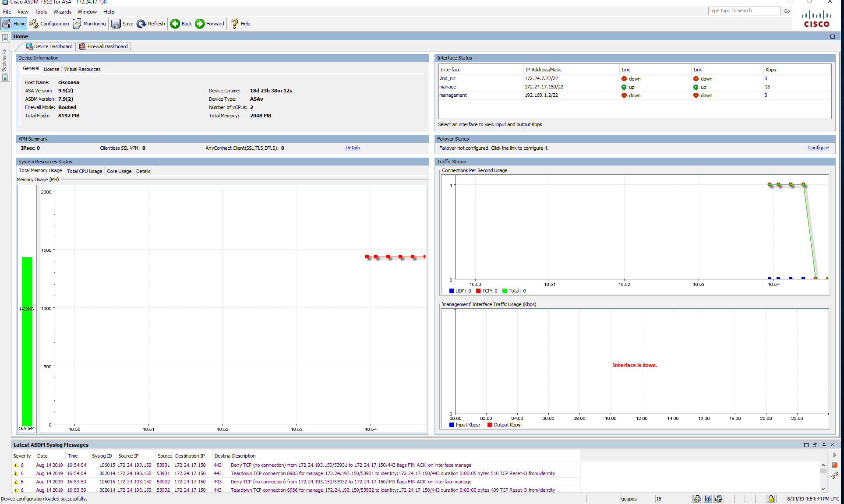Navigate Back in ASDM
This screenshot has width=844, height=504.
[180, 24]
